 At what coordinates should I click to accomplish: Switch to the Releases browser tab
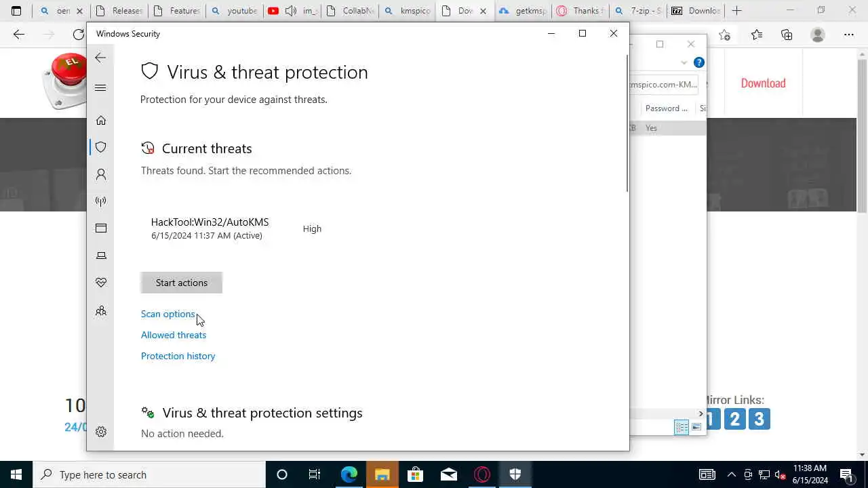pos(119,11)
